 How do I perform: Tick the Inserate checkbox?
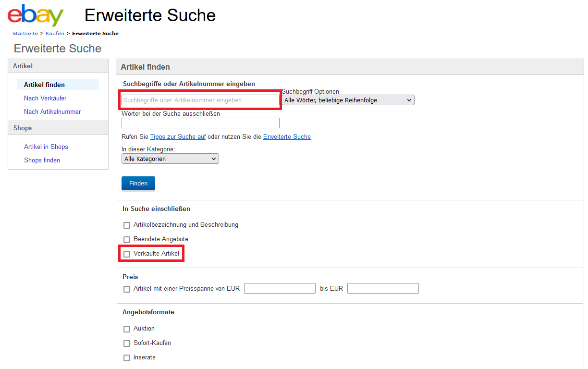(127, 358)
